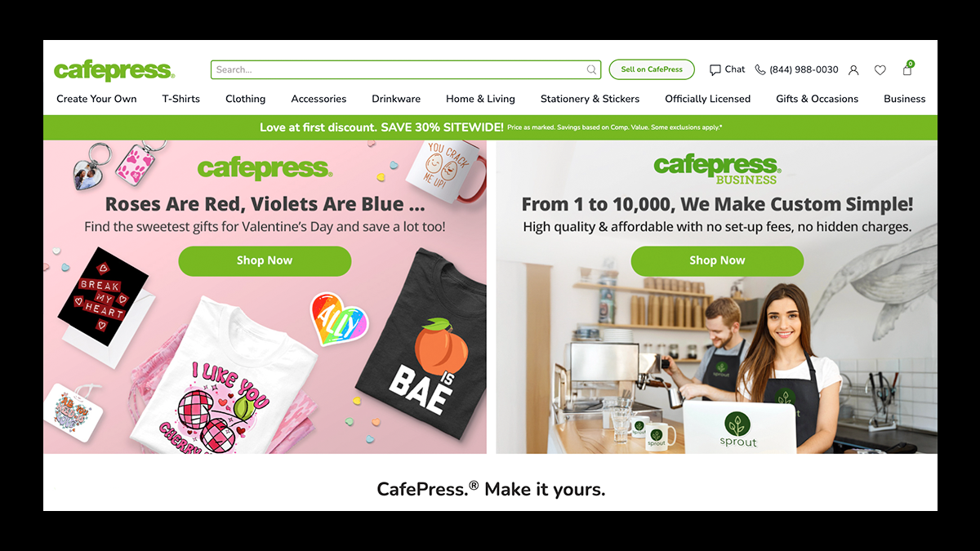
Task: Expand the Clothing navigation menu
Action: (246, 99)
